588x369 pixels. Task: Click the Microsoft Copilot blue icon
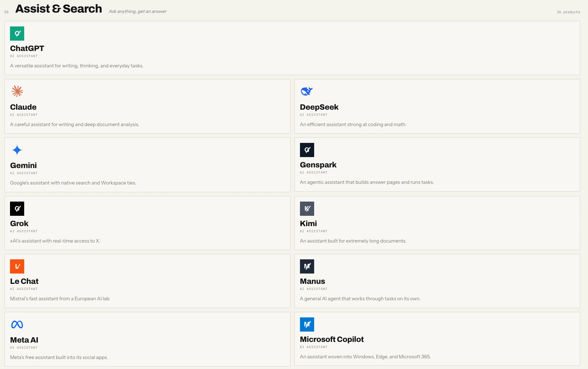point(307,324)
